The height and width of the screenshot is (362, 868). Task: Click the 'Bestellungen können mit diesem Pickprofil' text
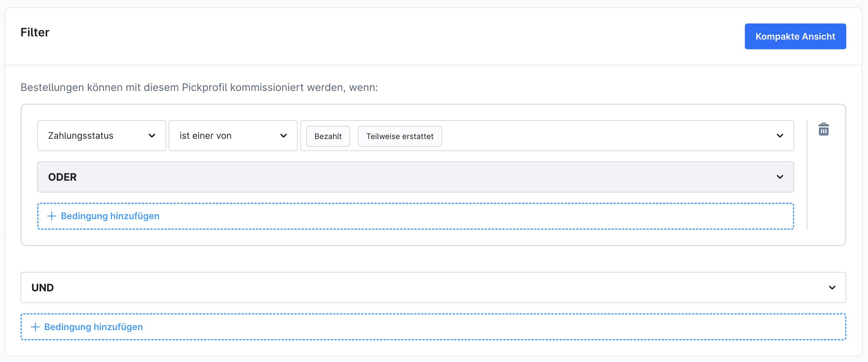pos(199,87)
